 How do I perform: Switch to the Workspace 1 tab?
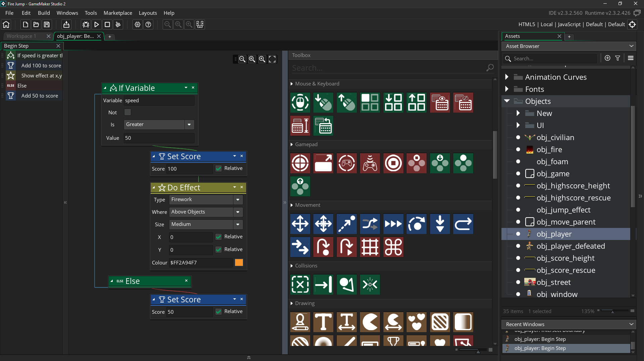click(23, 36)
